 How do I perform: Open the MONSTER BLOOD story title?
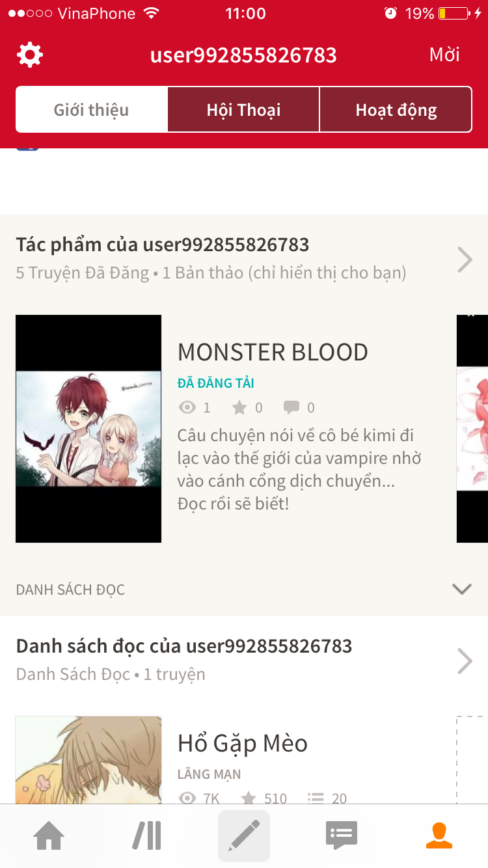(x=273, y=352)
